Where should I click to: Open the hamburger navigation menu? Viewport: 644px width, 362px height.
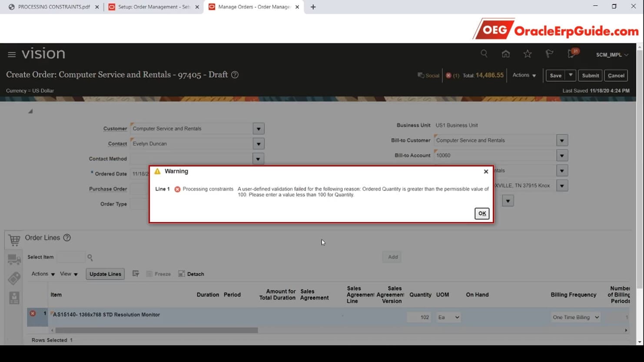(x=12, y=54)
